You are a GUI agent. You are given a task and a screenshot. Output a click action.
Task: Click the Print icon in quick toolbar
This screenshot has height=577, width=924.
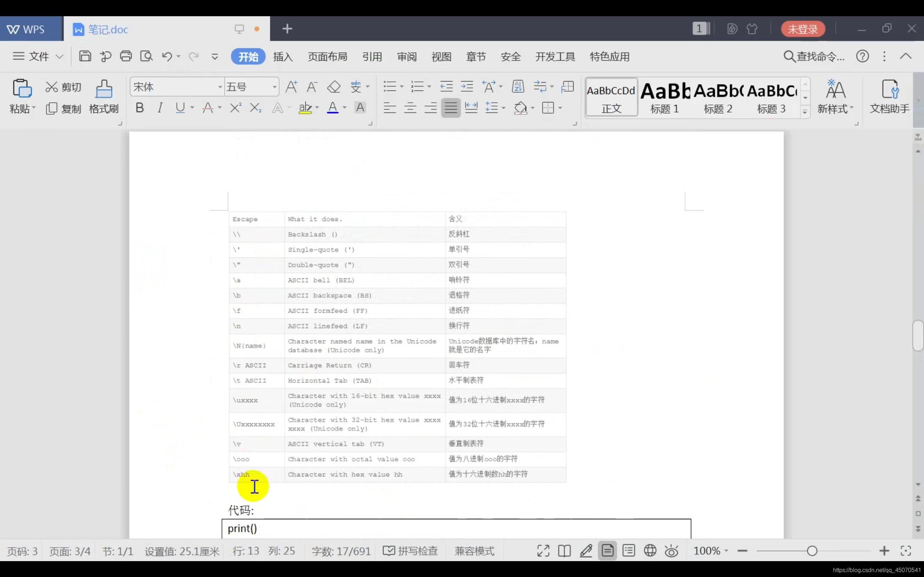tap(126, 57)
